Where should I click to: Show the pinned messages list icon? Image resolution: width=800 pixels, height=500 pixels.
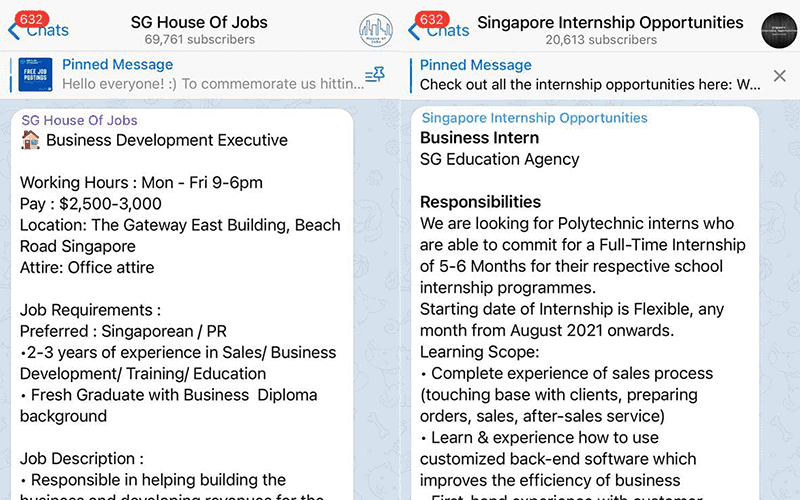pyautogui.click(x=376, y=75)
